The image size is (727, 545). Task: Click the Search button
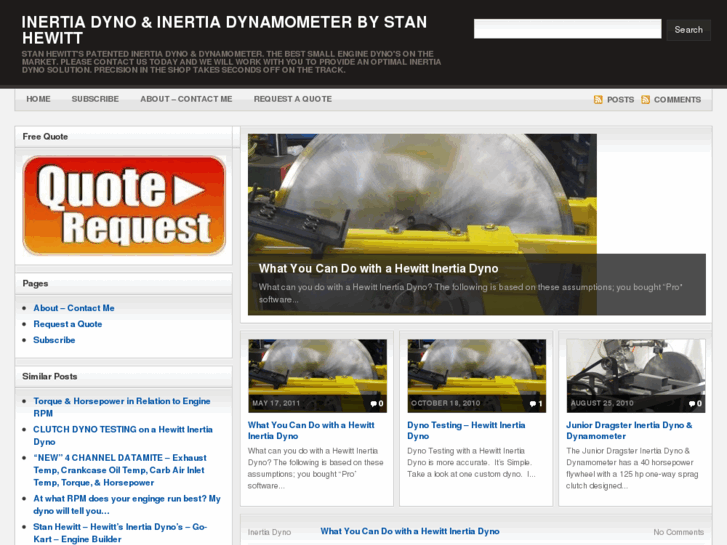tap(689, 30)
